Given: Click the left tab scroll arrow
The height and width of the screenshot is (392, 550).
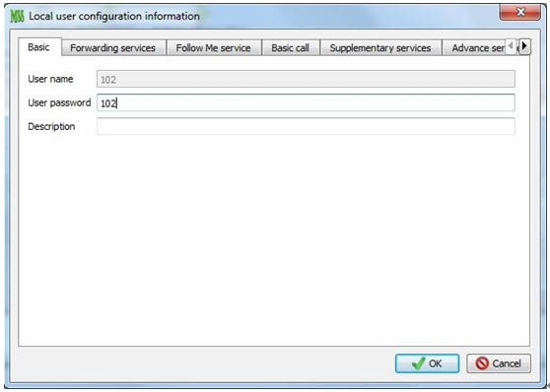Looking at the screenshot, I should click(x=511, y=46).
